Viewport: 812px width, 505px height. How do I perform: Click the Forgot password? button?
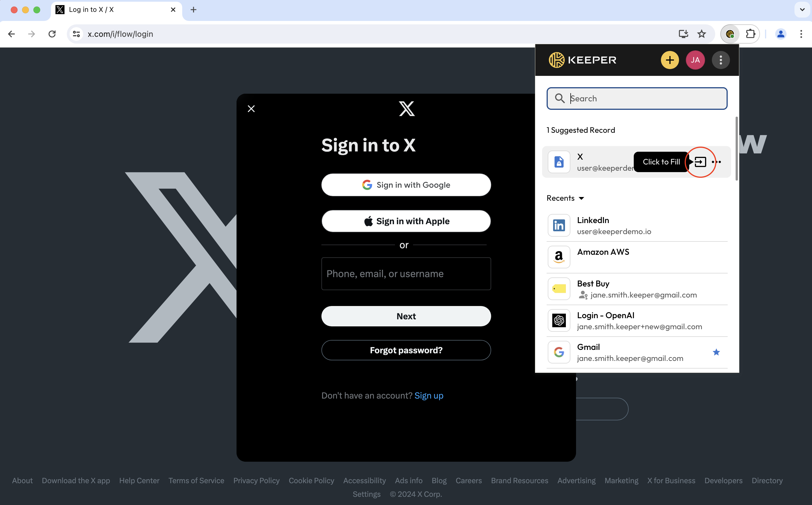click(406, 350)
